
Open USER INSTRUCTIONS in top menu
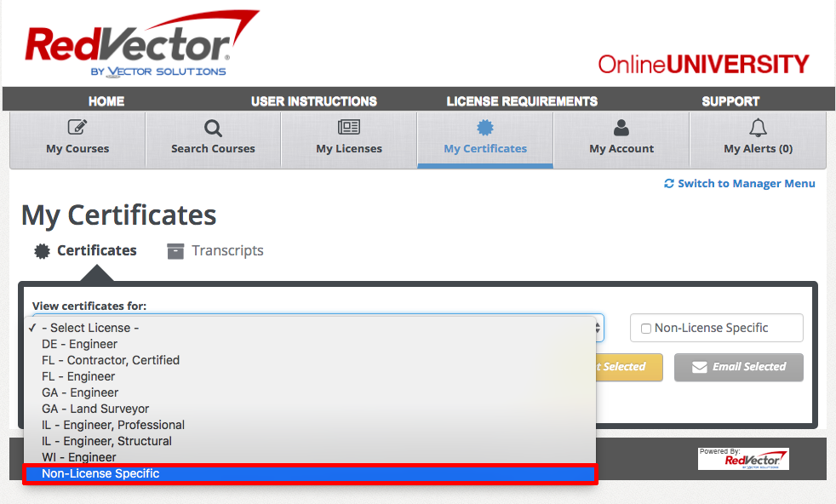(314, 101)
